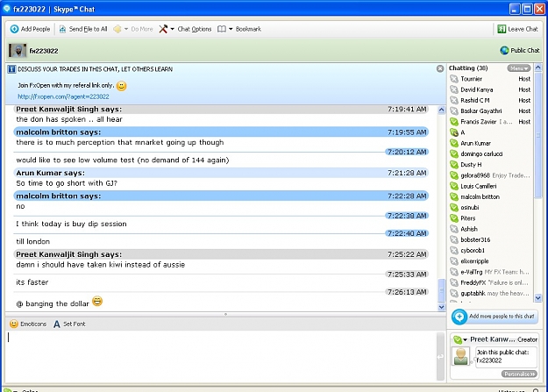Click the Personalise button
The height and width of the screenshot is (392, 548).
tap(519, 374)
